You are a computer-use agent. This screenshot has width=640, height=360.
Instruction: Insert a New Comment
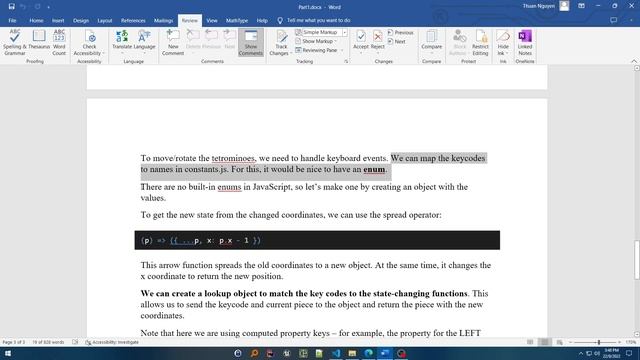(173, 42)
